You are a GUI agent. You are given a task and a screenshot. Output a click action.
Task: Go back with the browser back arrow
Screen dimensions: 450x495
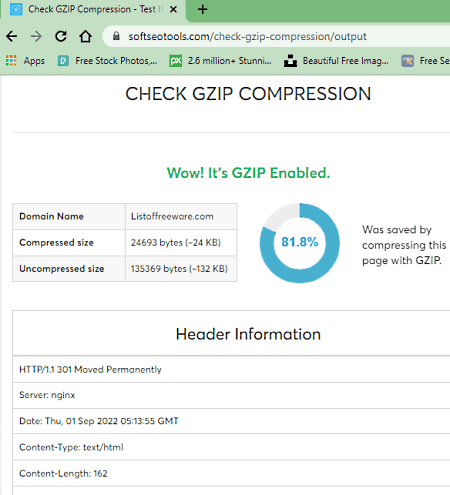click(12, 36)
